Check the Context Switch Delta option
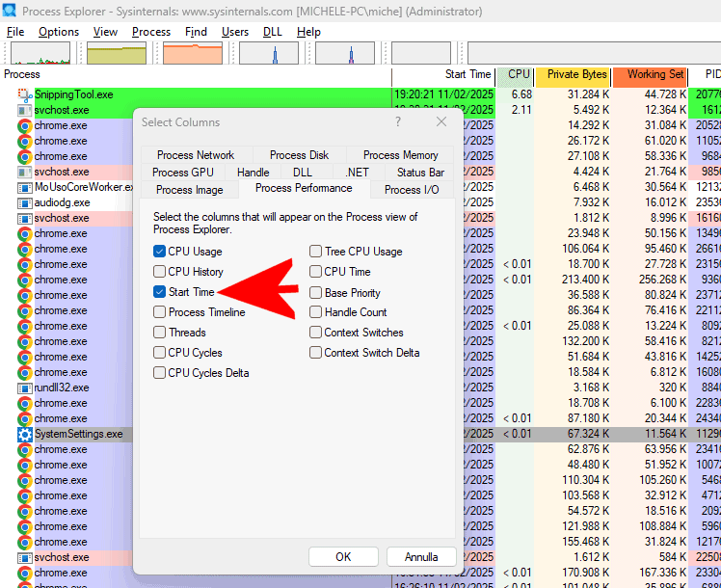721x588 pixels. [x=315, y=352]
